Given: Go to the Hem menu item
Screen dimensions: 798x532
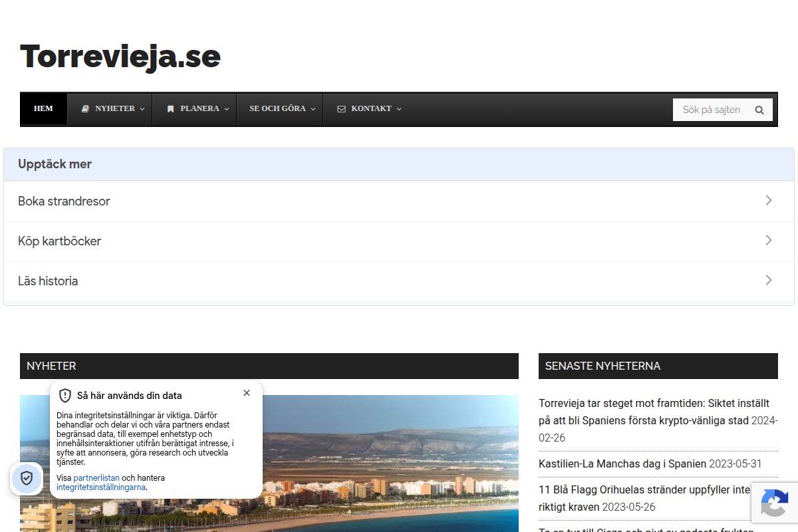Looking at the screenshot, I should click(43, 108).
